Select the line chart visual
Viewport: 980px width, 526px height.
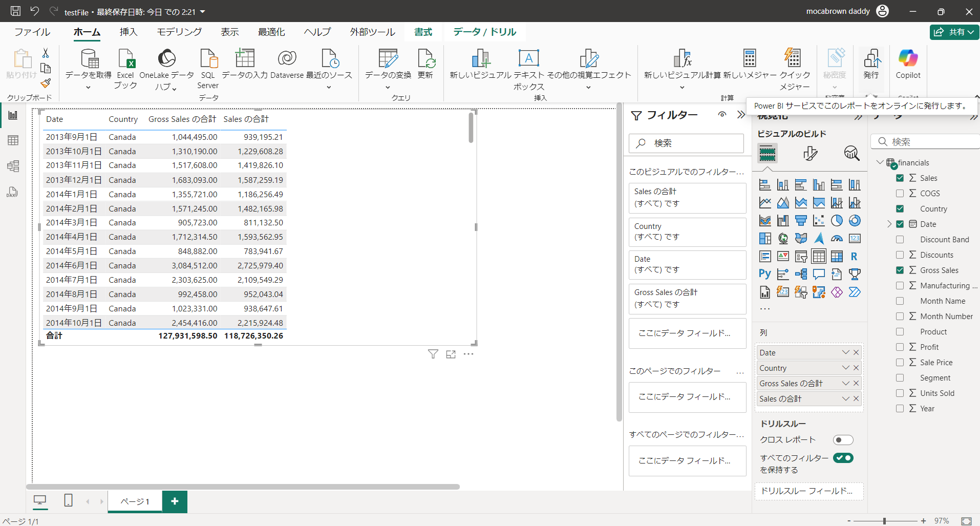765,202
